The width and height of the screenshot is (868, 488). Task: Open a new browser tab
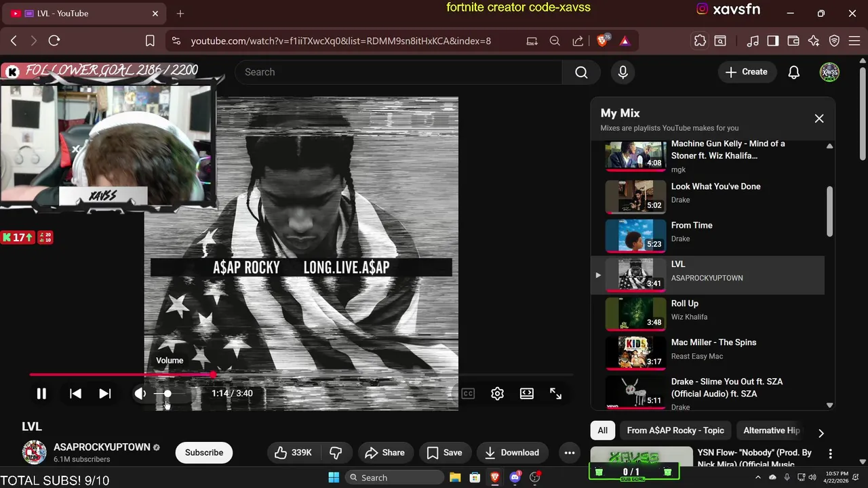click(180, 14)
